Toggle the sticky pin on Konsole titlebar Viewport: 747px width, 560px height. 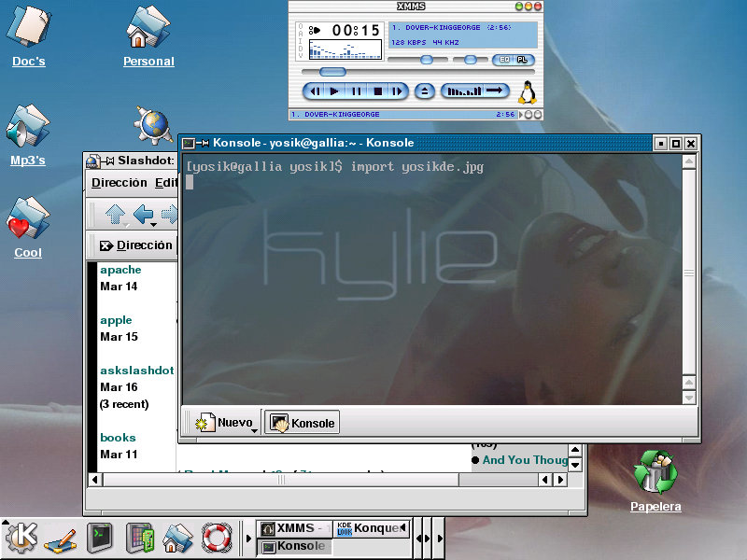tap(203, 143)
